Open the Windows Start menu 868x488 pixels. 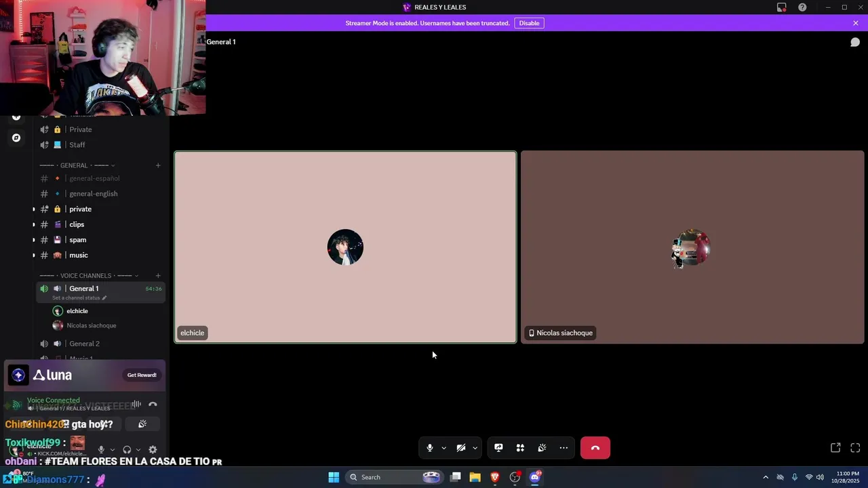tap(334, 477)
